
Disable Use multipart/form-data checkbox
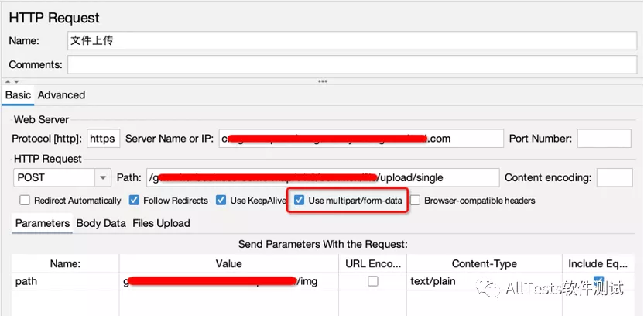tap(300, 201)
